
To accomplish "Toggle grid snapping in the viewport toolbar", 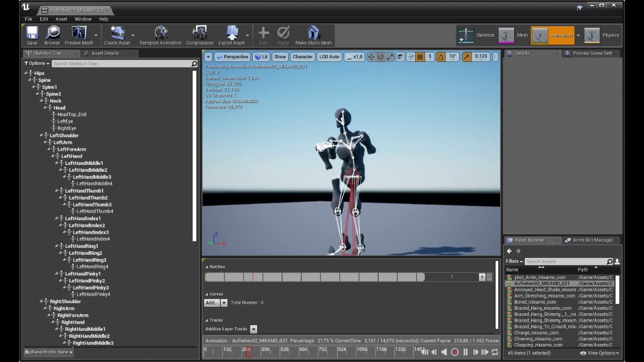I will point(420,57).
